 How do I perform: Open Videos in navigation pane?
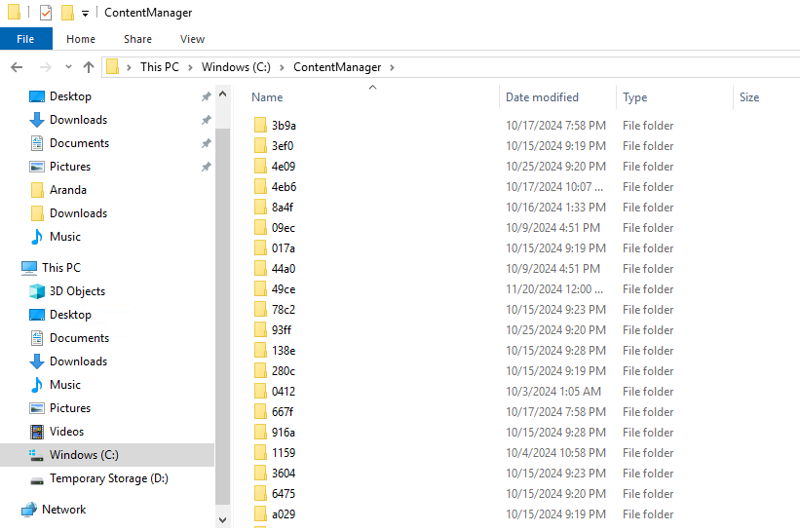point(66,432)
